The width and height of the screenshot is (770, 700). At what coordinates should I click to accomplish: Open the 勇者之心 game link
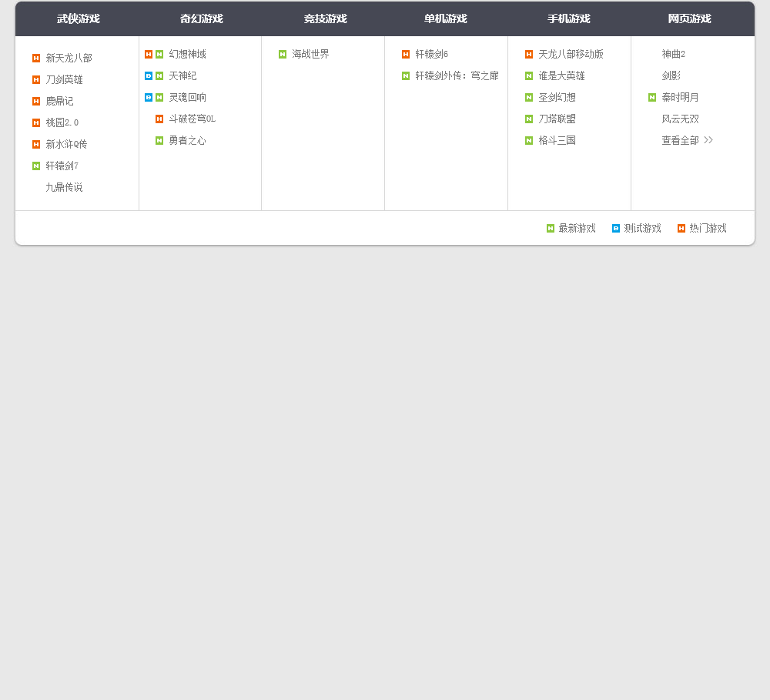(x=188, y=140)
